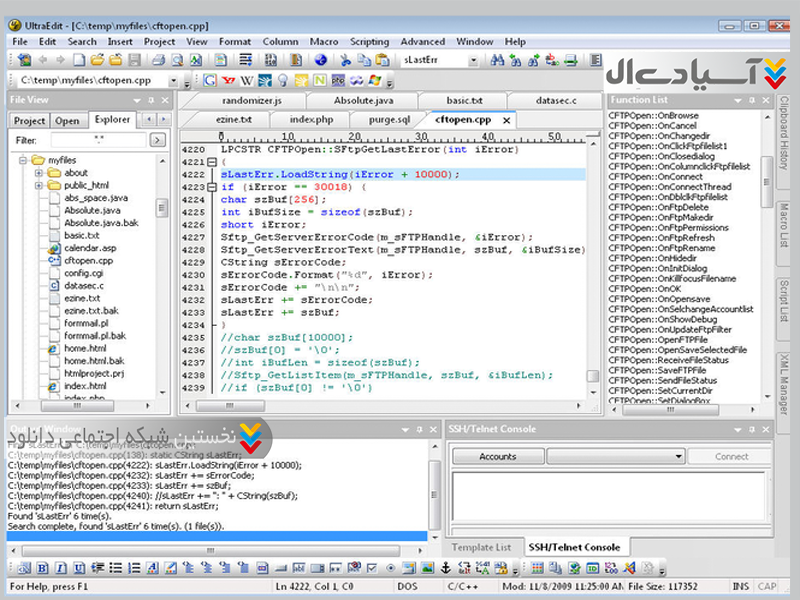Open the Macro menu
The width and height of the screenshot is (800, 600).
(x=324, y=42)
